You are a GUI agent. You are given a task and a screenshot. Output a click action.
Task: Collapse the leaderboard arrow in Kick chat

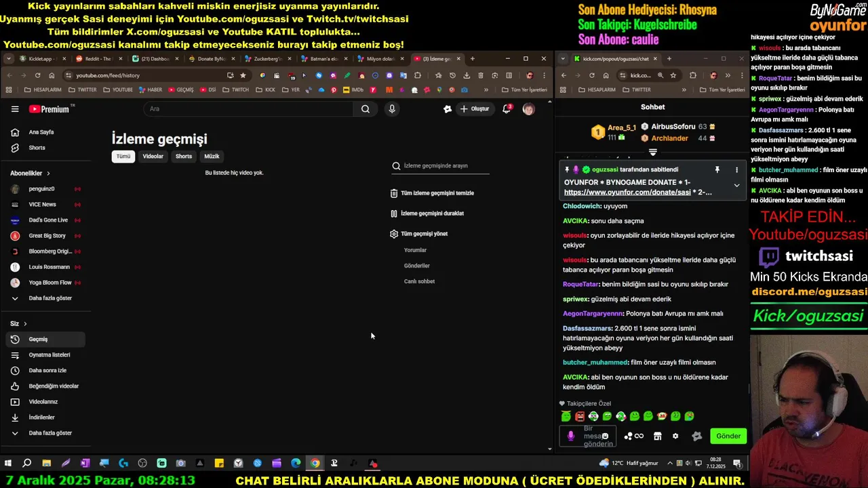(x=653, y=152)
